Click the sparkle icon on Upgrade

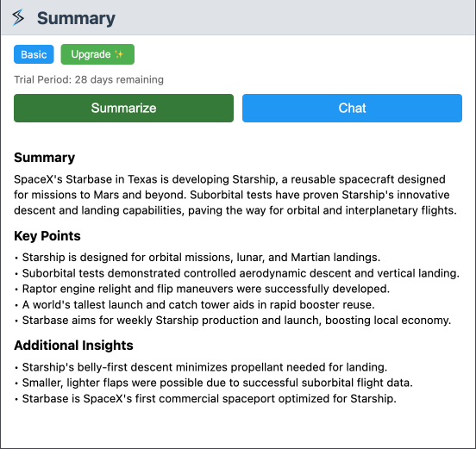(119, 54)
